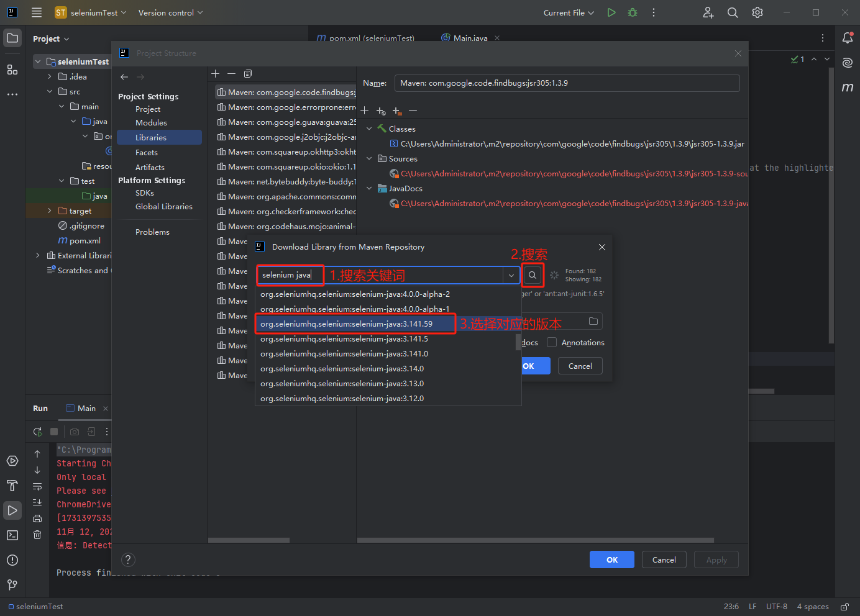
Task: Toggle the Annotations checkbox
Action: tap(552, 343)
